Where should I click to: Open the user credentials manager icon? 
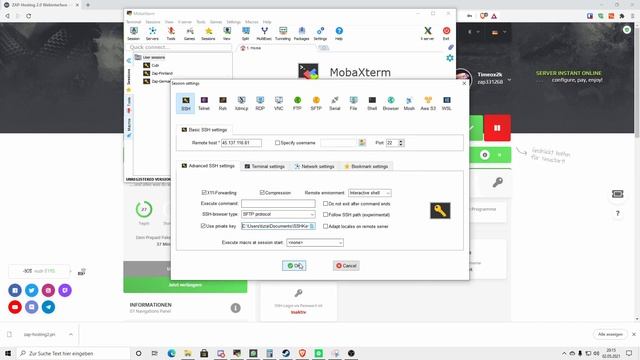(362, 142)
